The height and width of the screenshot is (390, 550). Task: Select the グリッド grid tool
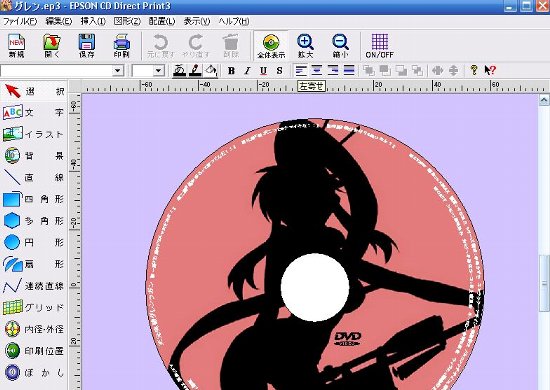tap(34, 308)
